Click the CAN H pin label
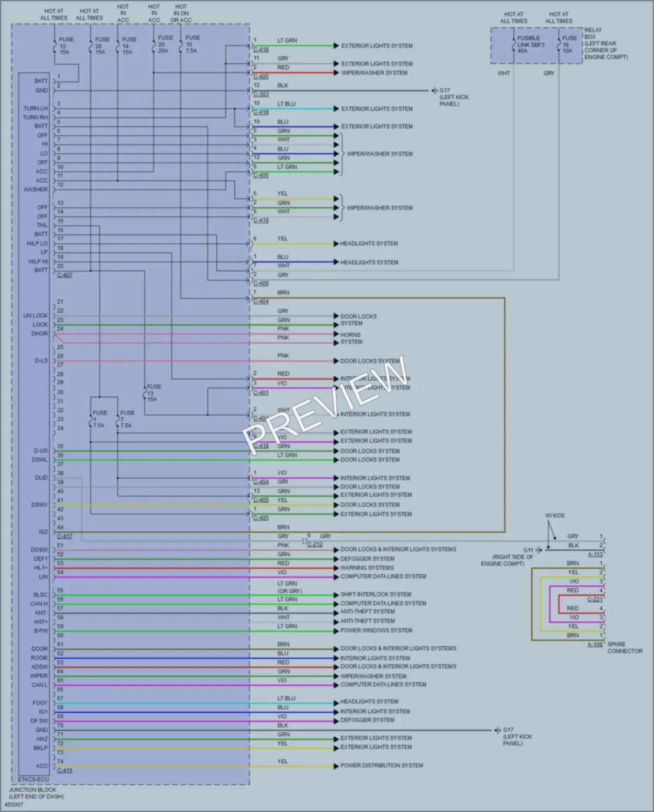Screen dimensions: 654x812 pos(39,604)
